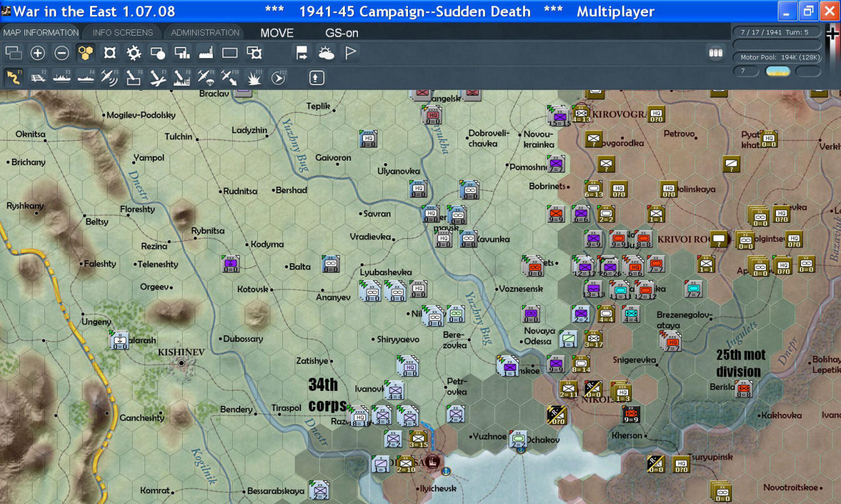Zoom out with the minus icon

pyautogui.click(x=61, y=53)
